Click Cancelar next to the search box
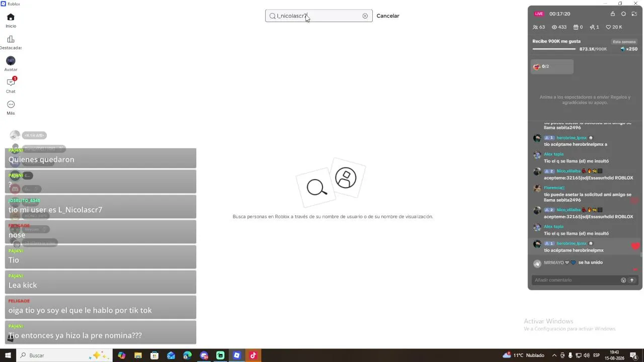The image size is (644, 362). [388, 16]
